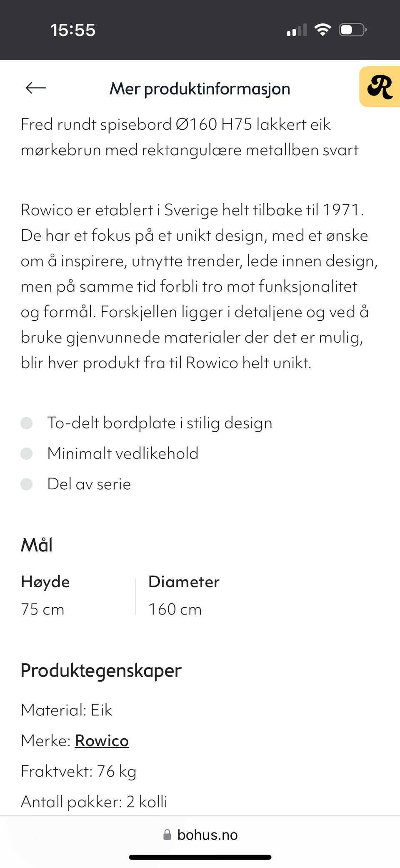The width and height of the screenshot is (400, 868).
Task: Tap bullet dot beside To-delt bordplate
Action: coord(27,423)
